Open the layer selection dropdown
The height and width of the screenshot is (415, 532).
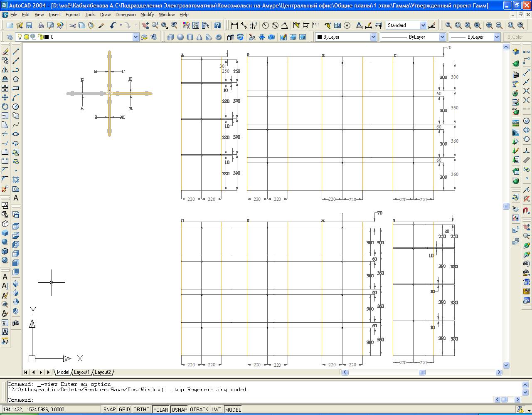click(135, 37)
